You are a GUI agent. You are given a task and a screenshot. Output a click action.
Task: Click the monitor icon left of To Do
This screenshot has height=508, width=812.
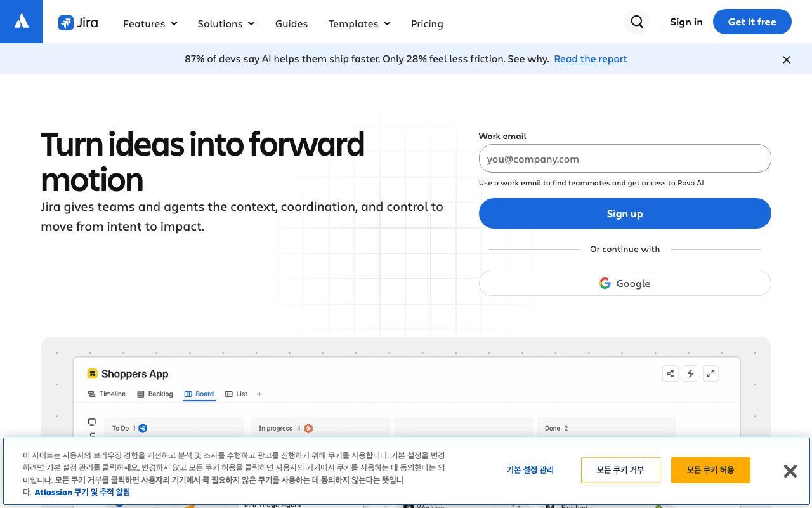92,422
